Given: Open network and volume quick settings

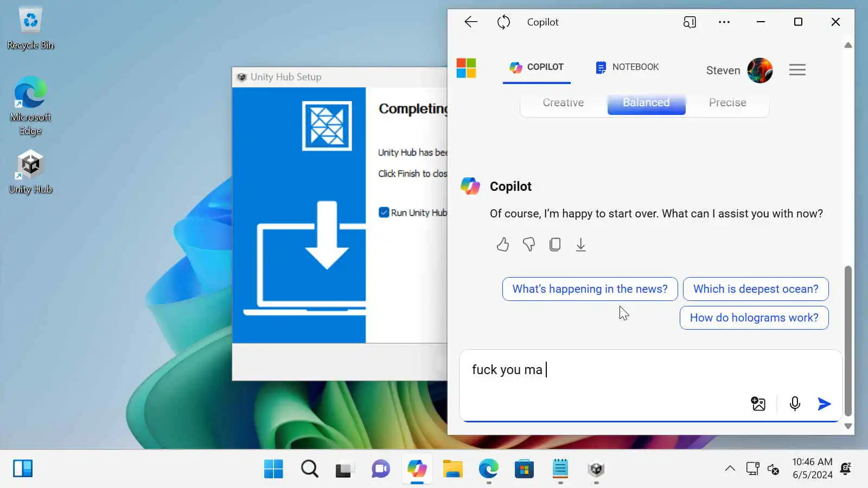Looking at the screenshot, I should pyautogui.click(x=774, y=468).
